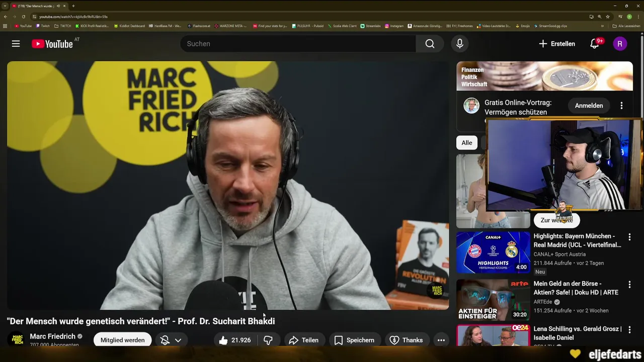The image size is (644, 362).
Task: Open the StreamGood.gg clips bookmark
Action: (550, 26)
